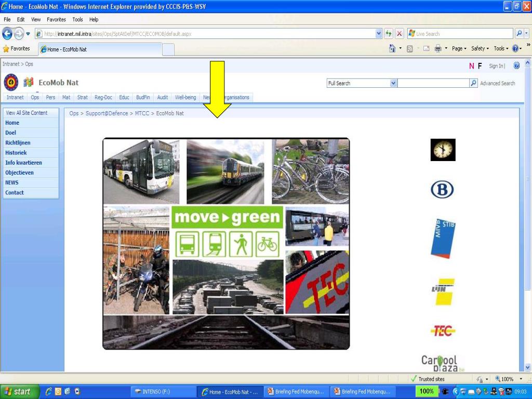This screenshot has width=532, height=399.
Task: Click the Home page toolbar icon
Action: 393,48
